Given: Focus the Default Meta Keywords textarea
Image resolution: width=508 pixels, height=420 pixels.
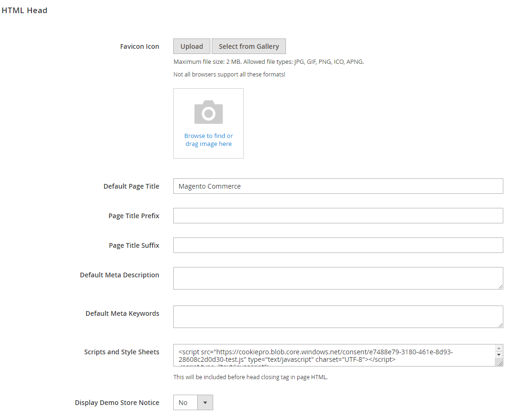Looking at the screenshot, I should (338, 317).
